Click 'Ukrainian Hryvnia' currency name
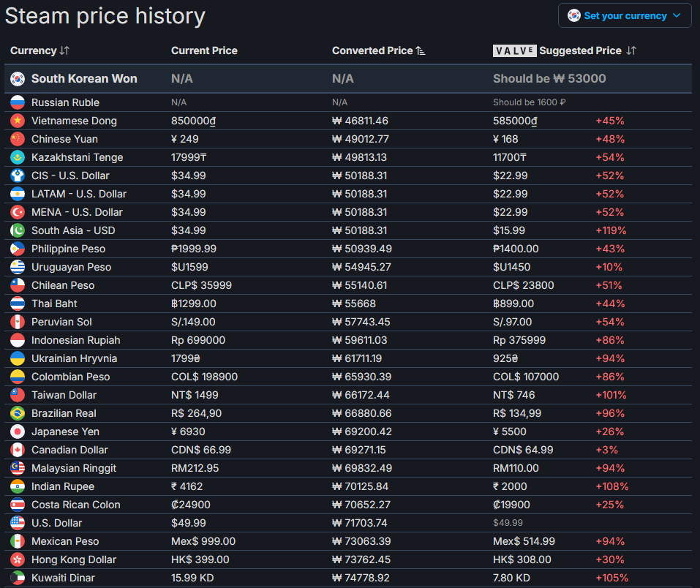700x588 pixels. 74,358
